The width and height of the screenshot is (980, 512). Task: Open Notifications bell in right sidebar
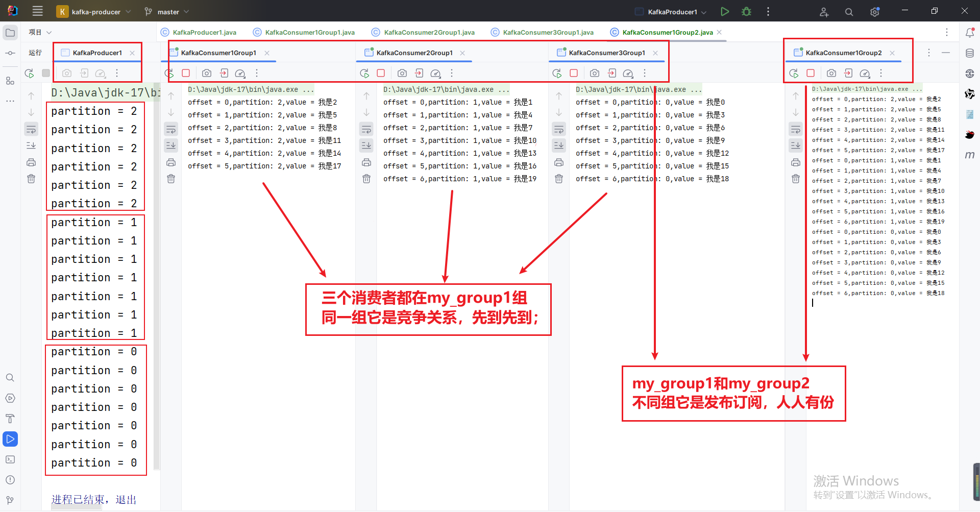970,33
